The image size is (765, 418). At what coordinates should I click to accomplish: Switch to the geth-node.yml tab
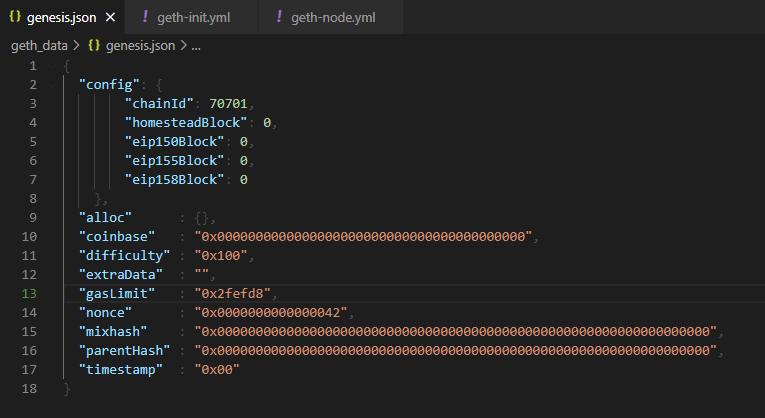[x=331, y=17]
